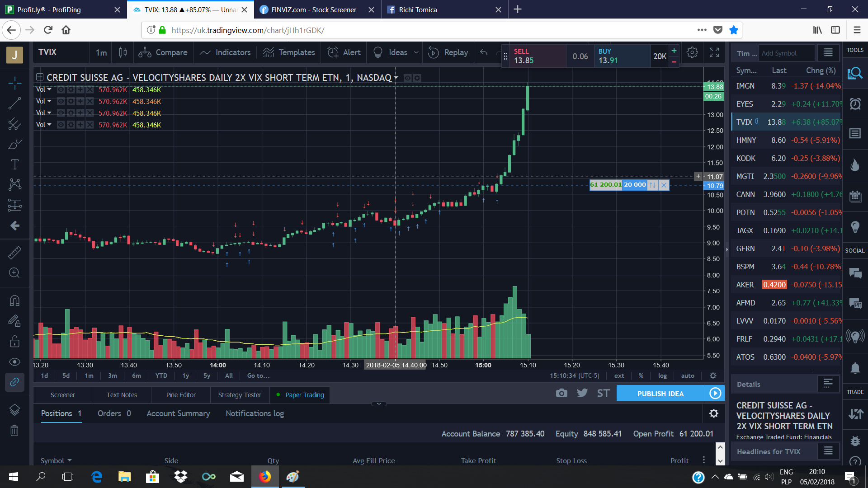
Task: Open the Ideas dropdown arrow
Action: [x=416, y=52]
